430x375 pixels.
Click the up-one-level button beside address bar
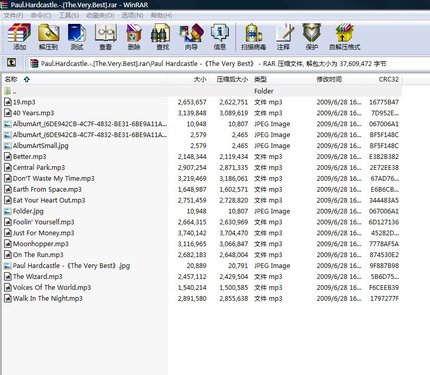[x=11, y=62]
